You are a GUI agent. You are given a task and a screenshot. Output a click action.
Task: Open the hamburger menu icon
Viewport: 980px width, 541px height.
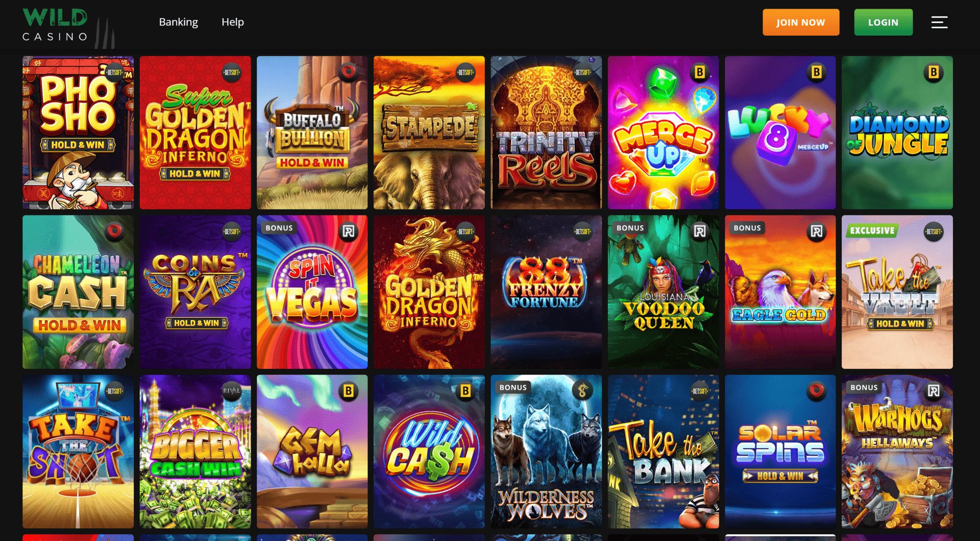point(939,22)
